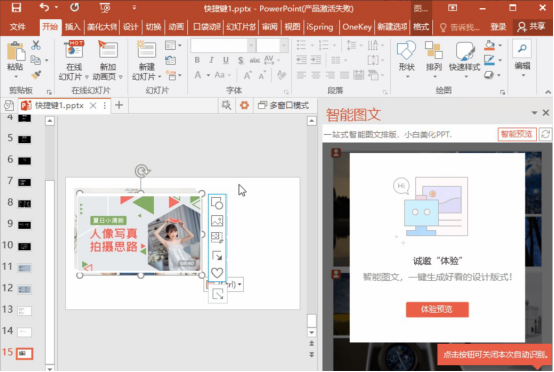554x372 pixels.
Task: Click the 登录 sign-in link
Action: click(x=498, y=27)
